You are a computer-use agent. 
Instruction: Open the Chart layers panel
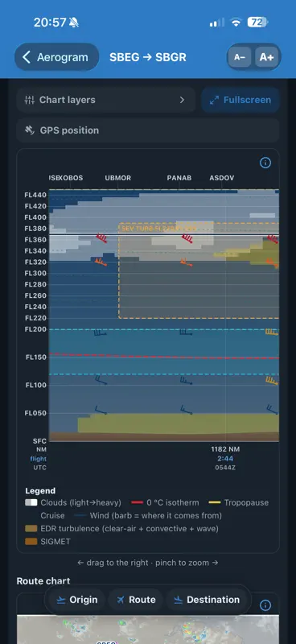tap(105, 100)
